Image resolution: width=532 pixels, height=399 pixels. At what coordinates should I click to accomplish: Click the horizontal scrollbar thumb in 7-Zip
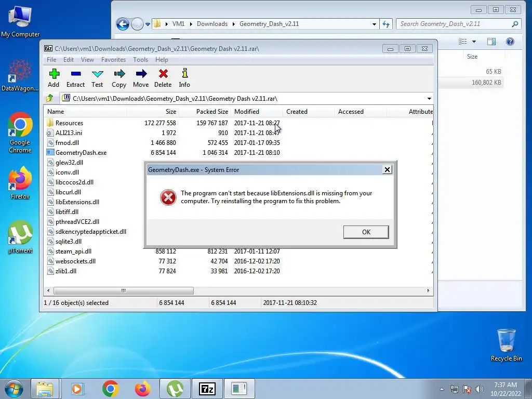(124, 291)
